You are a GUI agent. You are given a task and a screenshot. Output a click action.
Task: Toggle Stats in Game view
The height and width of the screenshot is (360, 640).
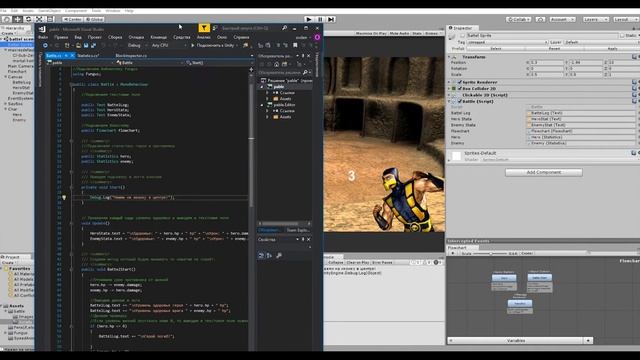(x=417, y=33)
